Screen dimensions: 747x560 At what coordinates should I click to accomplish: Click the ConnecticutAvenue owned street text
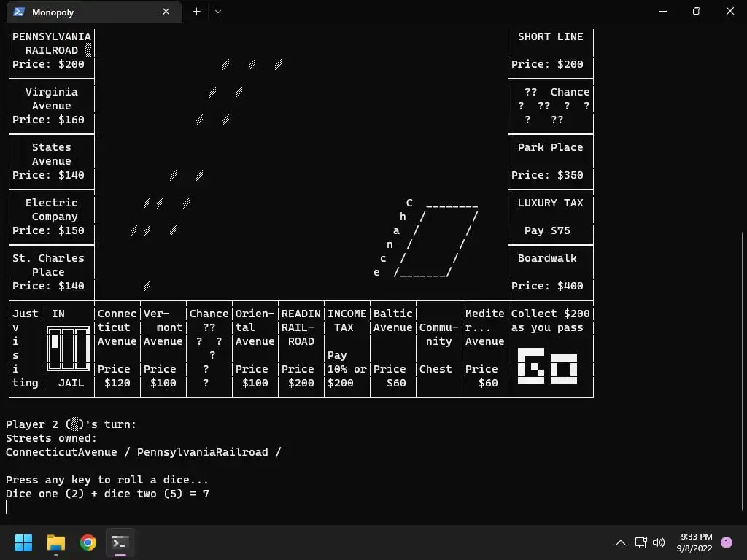click(61, 452)
